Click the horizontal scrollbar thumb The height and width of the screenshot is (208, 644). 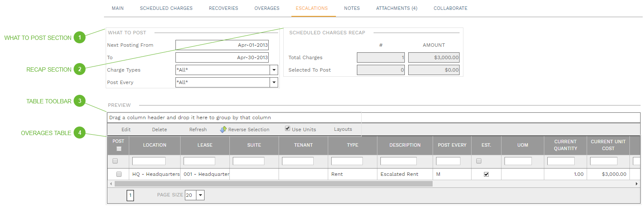pyautogui.click(x=274, y=184)
